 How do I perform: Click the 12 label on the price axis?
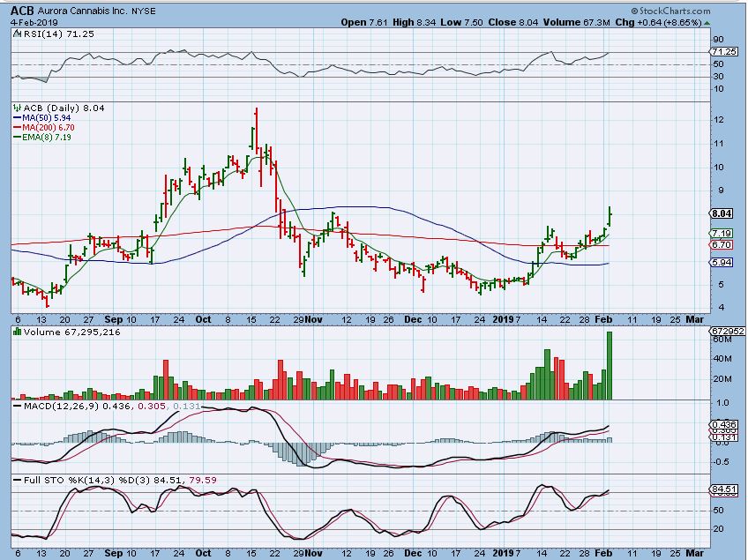pyautogui.click(x=718, y=120)
